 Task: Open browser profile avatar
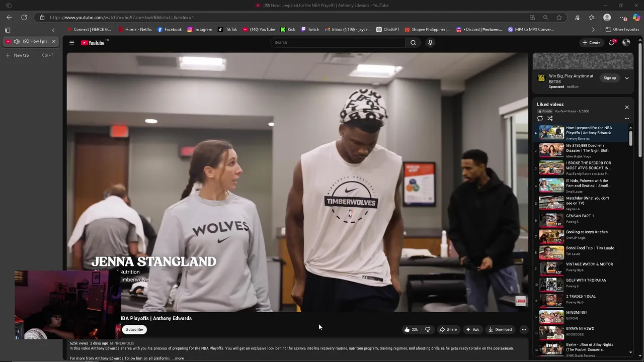pos(607,18)
